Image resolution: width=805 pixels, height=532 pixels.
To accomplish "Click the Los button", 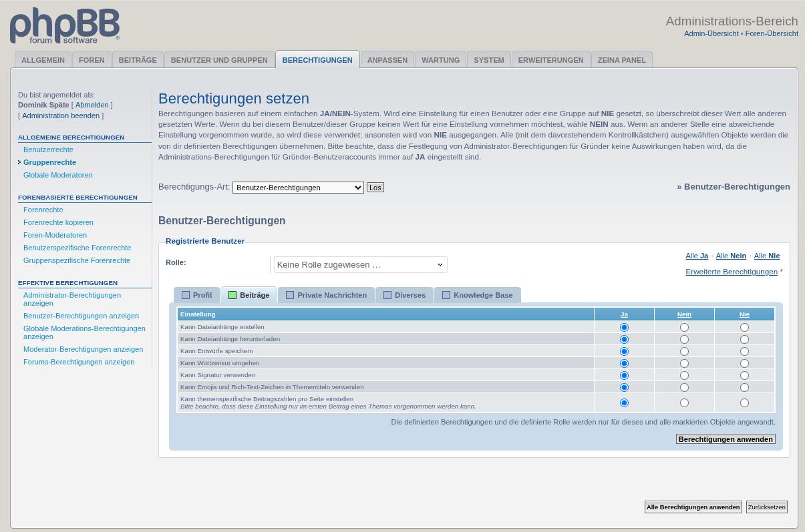I will [x=375, y=188].
